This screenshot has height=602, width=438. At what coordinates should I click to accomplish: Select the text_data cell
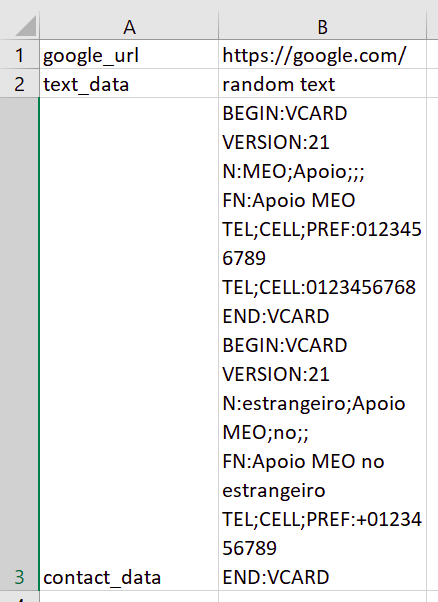pos(129,84)
